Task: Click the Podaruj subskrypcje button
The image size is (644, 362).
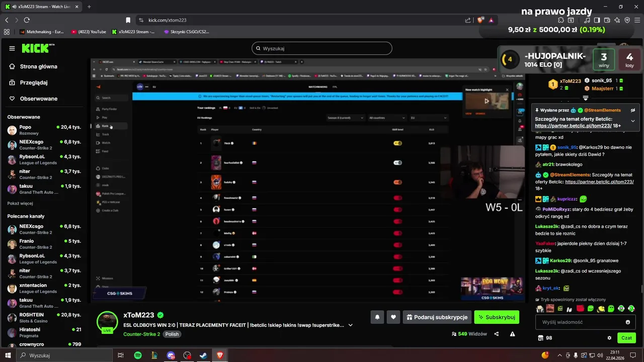Action: [437, 317]
